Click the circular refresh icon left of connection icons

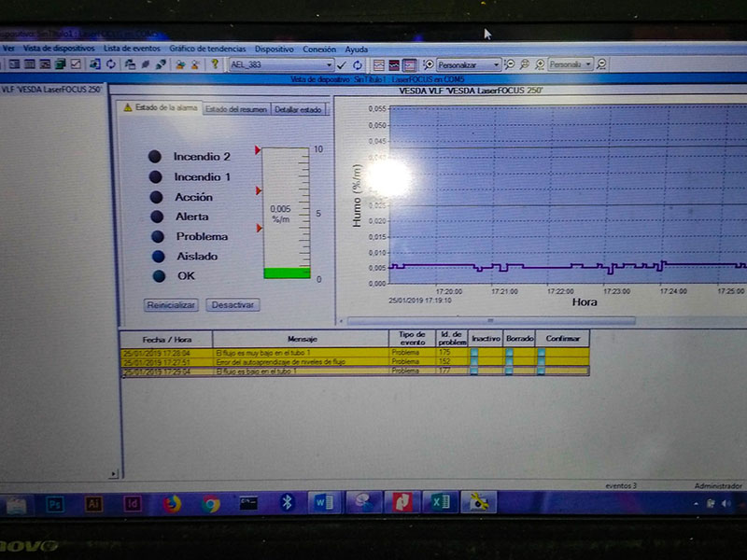point(110,63)
